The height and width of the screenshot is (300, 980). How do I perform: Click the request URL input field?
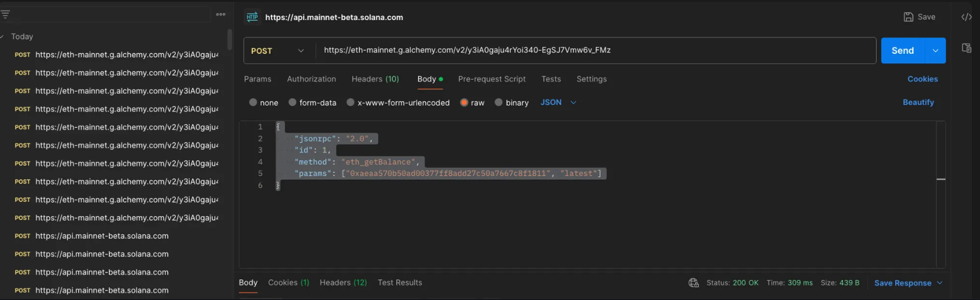tap(595, 50)
